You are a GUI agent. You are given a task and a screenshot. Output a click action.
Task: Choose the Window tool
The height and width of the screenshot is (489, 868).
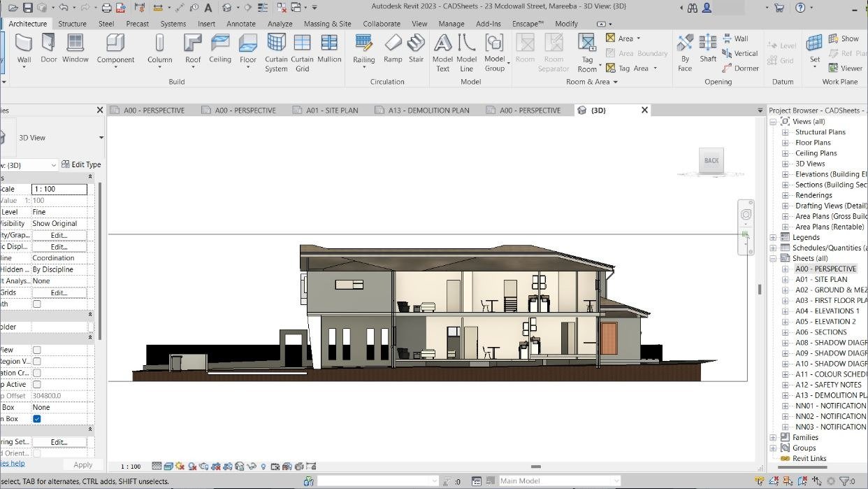click(x=75, y=48)
